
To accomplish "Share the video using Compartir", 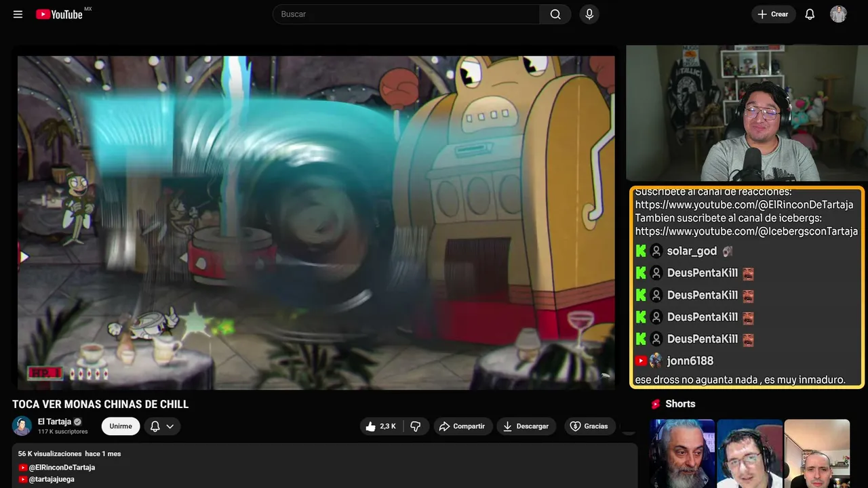I will tap(463, 426).
